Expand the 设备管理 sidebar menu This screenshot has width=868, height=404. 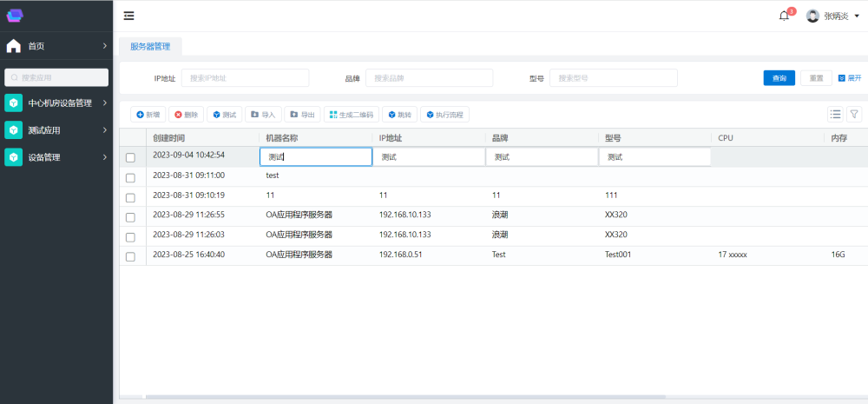click(x=56, y=157)
